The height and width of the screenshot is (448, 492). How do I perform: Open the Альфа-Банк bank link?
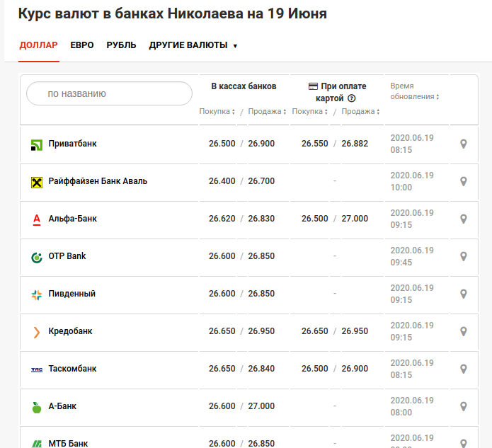point(72,219)
